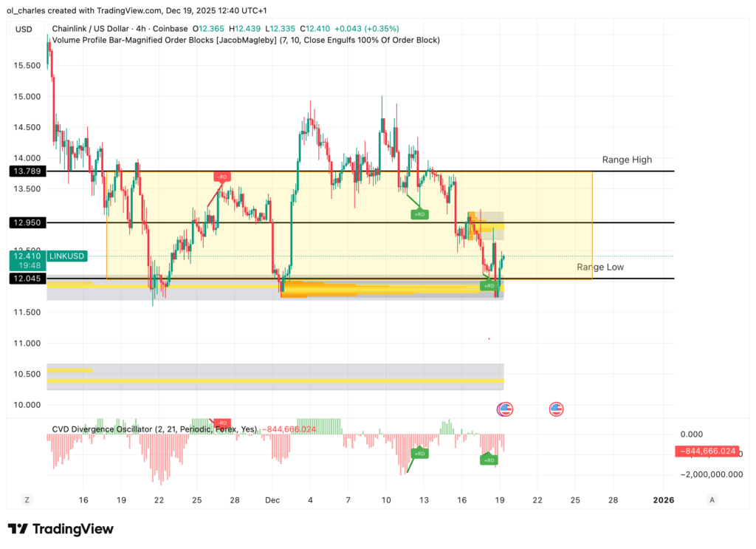Click the 4h timeframe in the chart title
Viewport: 756px width, 549px height.
pos(142,29)
